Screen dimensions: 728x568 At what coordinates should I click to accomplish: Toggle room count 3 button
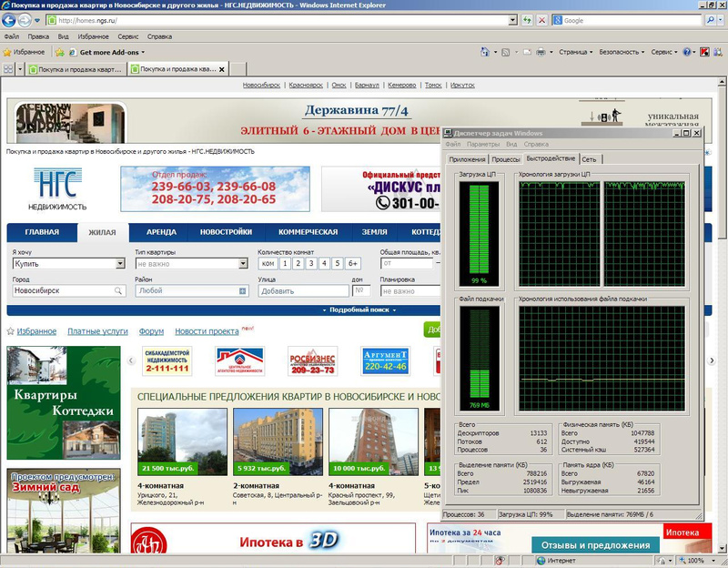tap(311, 263)
